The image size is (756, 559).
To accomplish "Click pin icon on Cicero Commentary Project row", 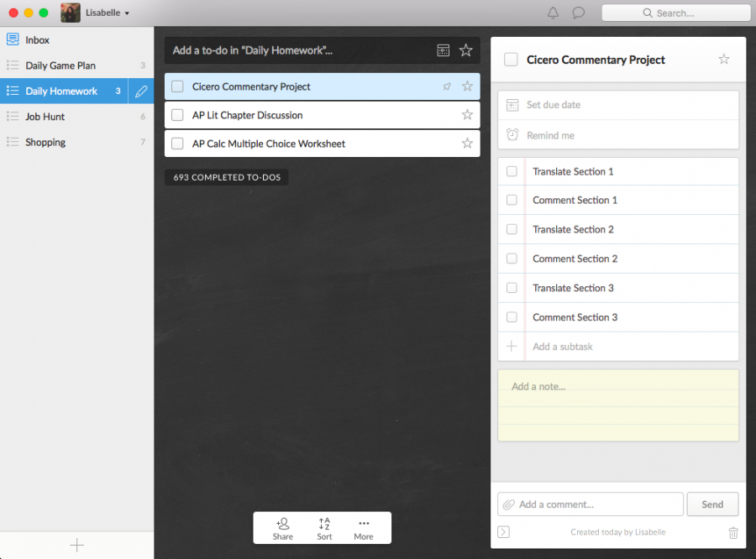I will 447,86.
